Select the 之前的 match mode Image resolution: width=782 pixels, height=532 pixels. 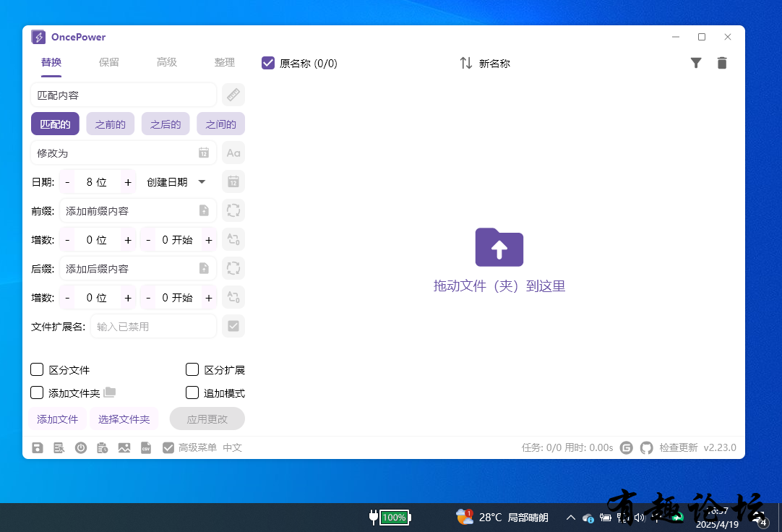pos(111,124)
